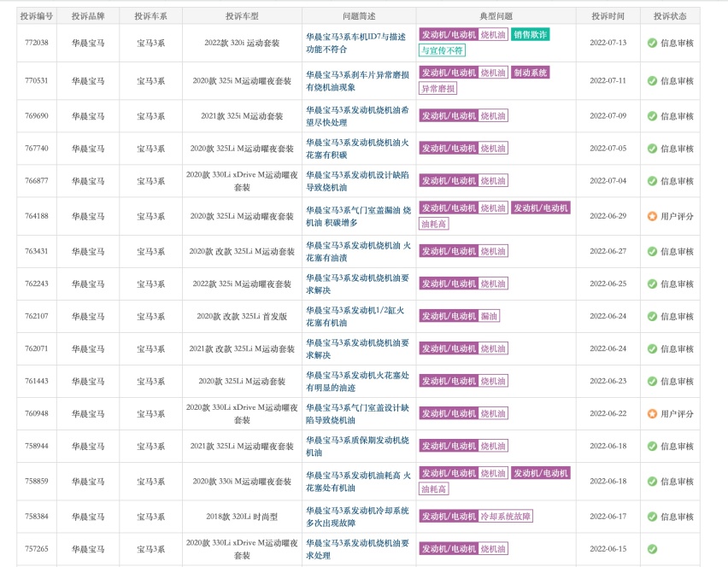Select the cell 2021款 325i M运动套装
The image size is (728, 567).
pyautogui.click(x=242, y=116)
